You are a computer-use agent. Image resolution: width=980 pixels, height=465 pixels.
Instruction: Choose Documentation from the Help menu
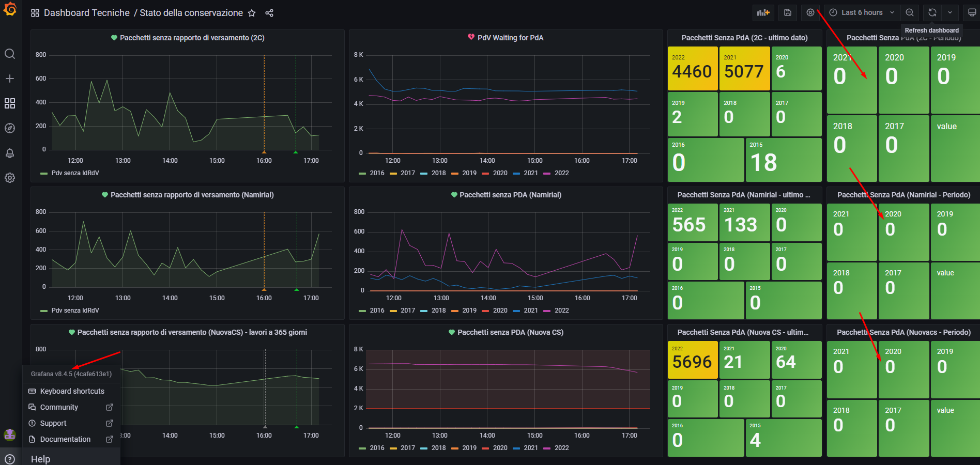[x=65, y=439]
